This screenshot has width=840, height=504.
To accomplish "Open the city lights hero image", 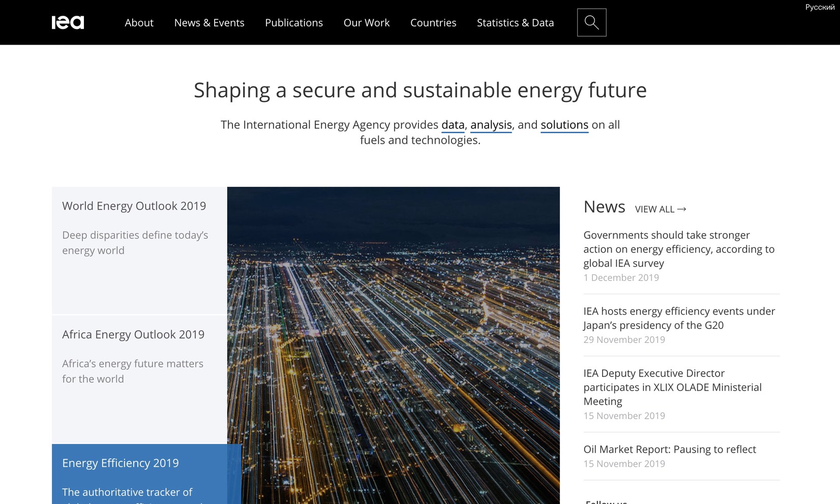I will tap(394, 345).
